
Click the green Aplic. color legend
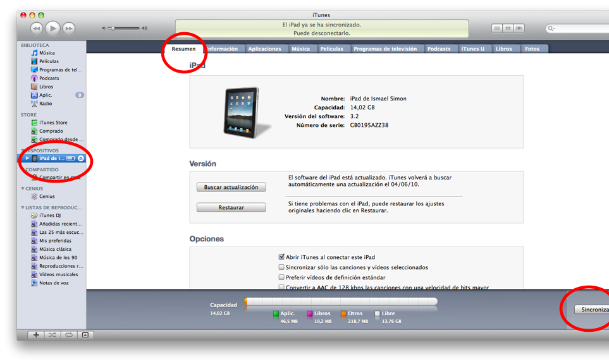pos(276,313)
